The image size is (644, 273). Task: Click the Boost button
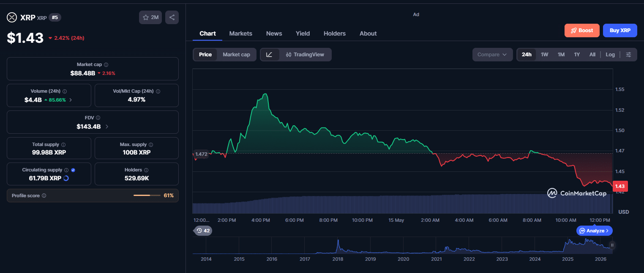point(582,30)
